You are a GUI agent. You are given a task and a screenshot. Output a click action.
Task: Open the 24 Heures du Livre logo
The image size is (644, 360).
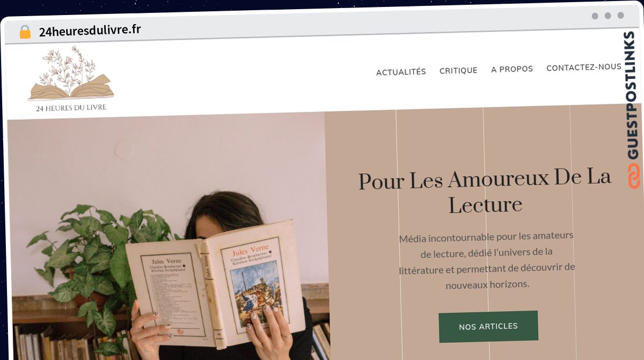click(71, 78)
